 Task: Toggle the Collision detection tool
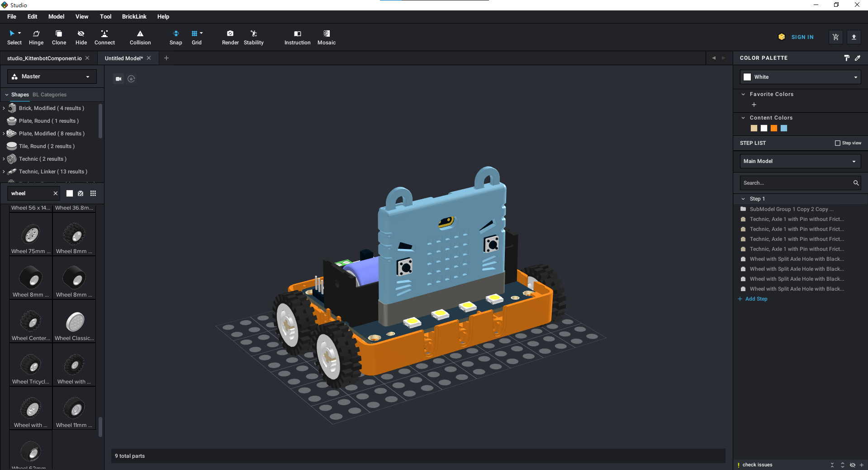140,37
